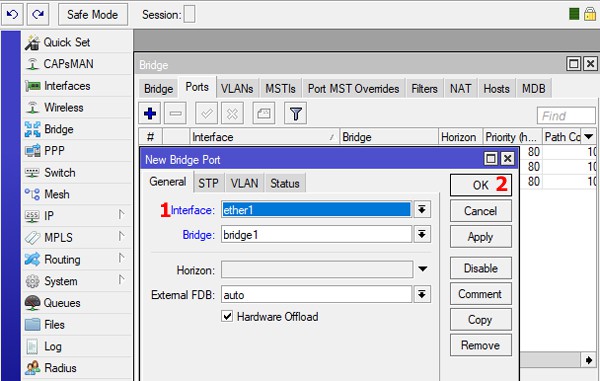Switch to Bridge tab in Bridge window
The width and height of the screenshot is (600, 381).
point(158,89)
